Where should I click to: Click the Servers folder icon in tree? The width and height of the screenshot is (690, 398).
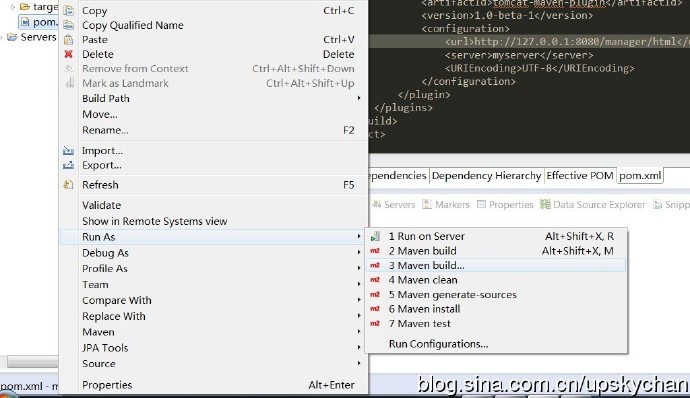pyautogui.click(x=12, y=37)
